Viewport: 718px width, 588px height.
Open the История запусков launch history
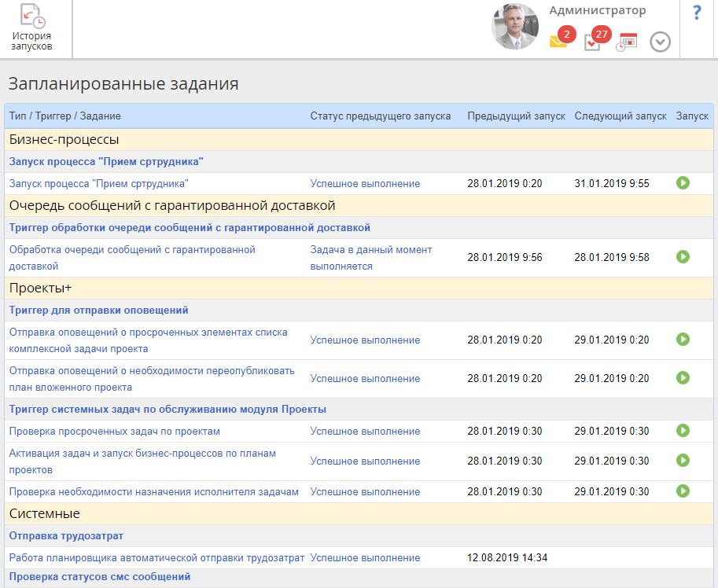coord(32,28)
